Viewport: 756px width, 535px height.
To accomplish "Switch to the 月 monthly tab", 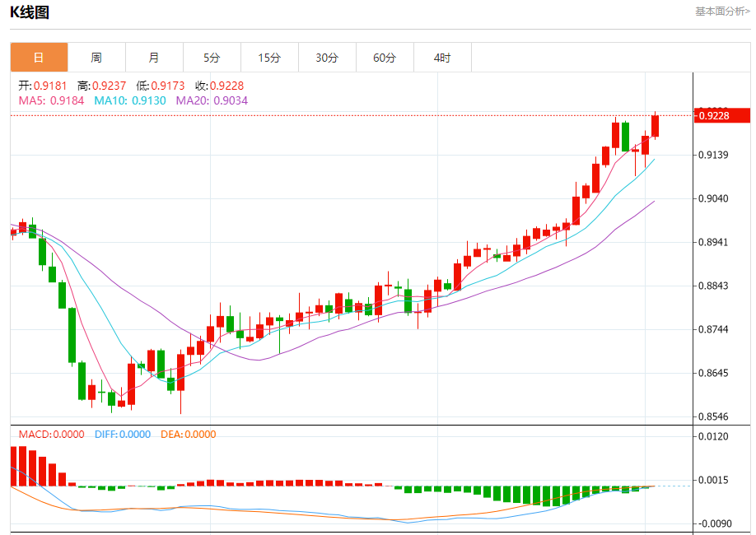I will coord(154,58).
